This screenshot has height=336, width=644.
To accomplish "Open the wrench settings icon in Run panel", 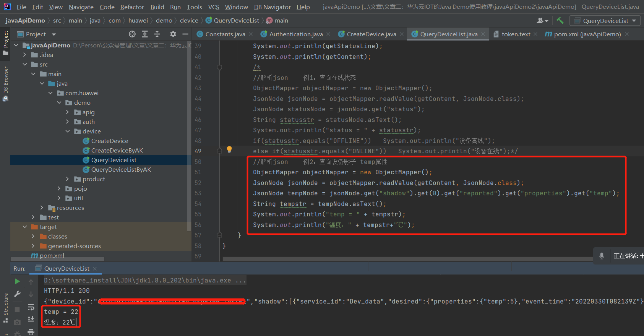I will 17,294.
